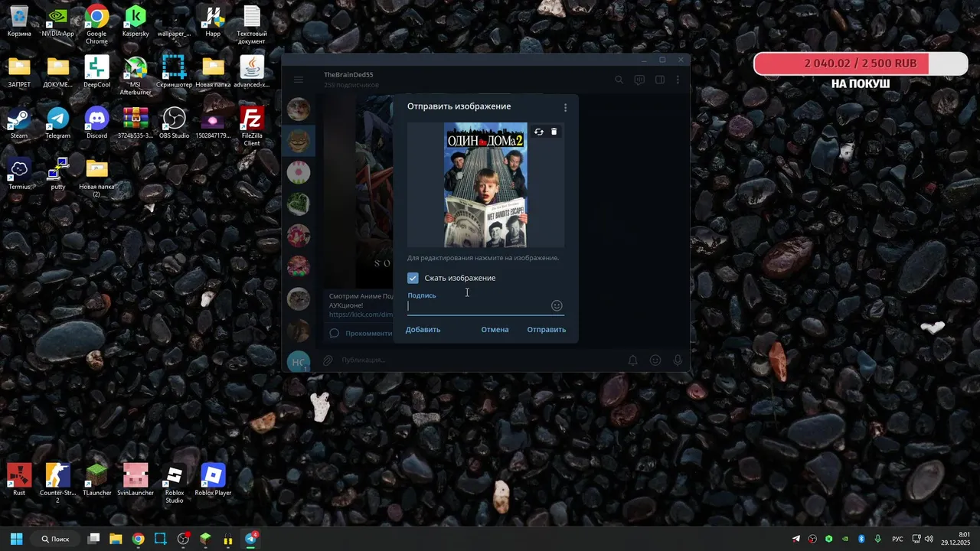Open the three-dot menu in send image dialog
980x551 pixels.
[x=565, y=108]
